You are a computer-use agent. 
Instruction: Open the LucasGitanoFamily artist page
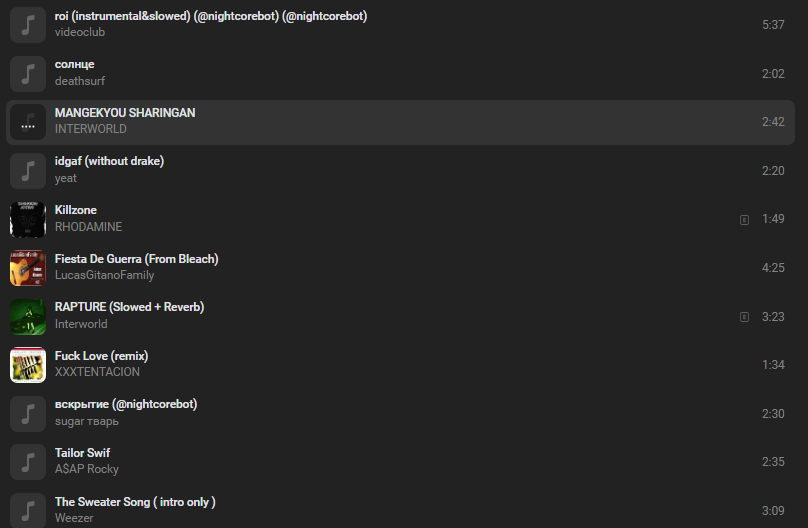click(x=104, y=275)
